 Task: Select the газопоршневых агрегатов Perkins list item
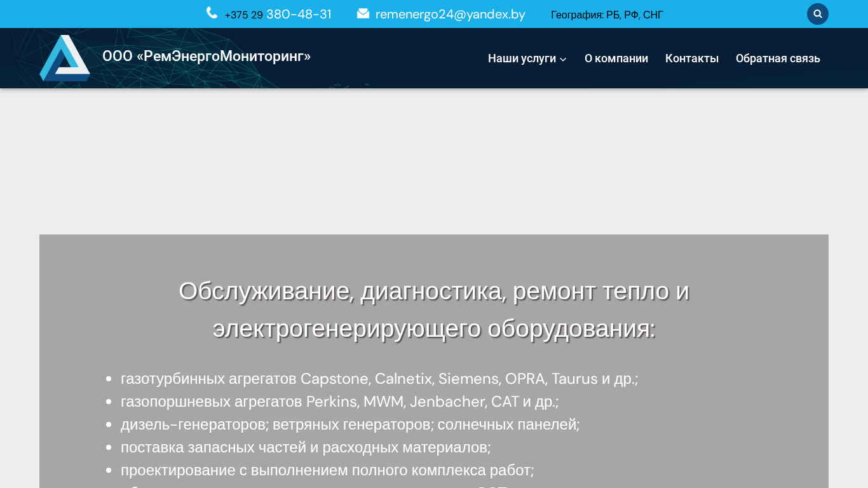(339, 402)
